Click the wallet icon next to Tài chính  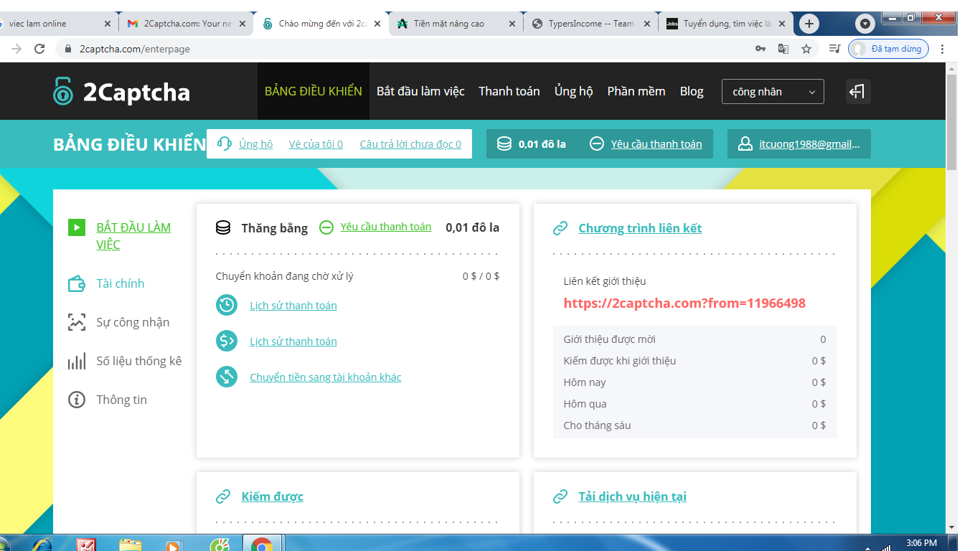click(77, 284)
